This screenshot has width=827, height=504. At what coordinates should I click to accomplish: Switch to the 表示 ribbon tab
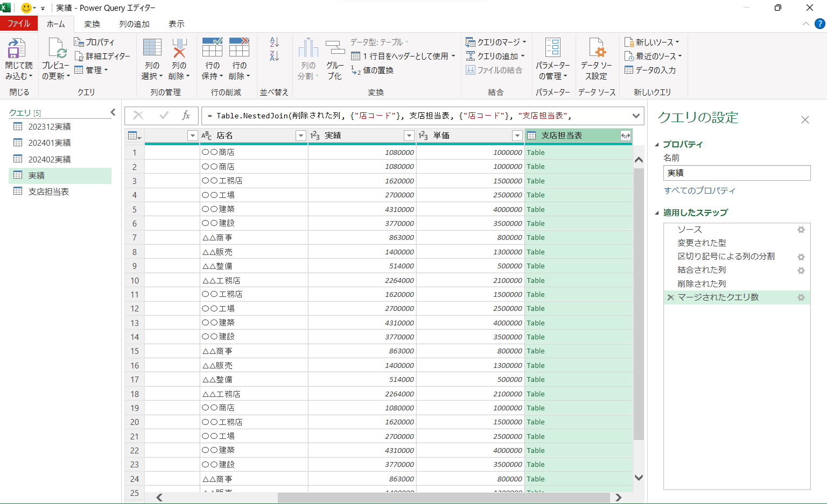(176, 24)
